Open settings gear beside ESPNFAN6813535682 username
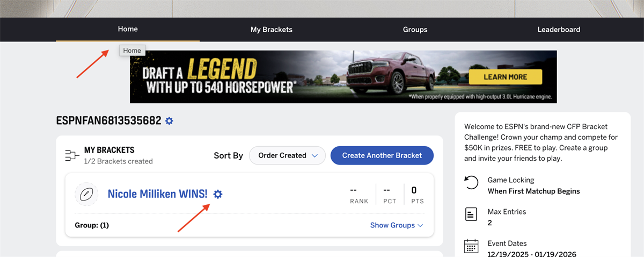Image resolution: width=644 pixels, height=257 pixels. tap(169, 121)
